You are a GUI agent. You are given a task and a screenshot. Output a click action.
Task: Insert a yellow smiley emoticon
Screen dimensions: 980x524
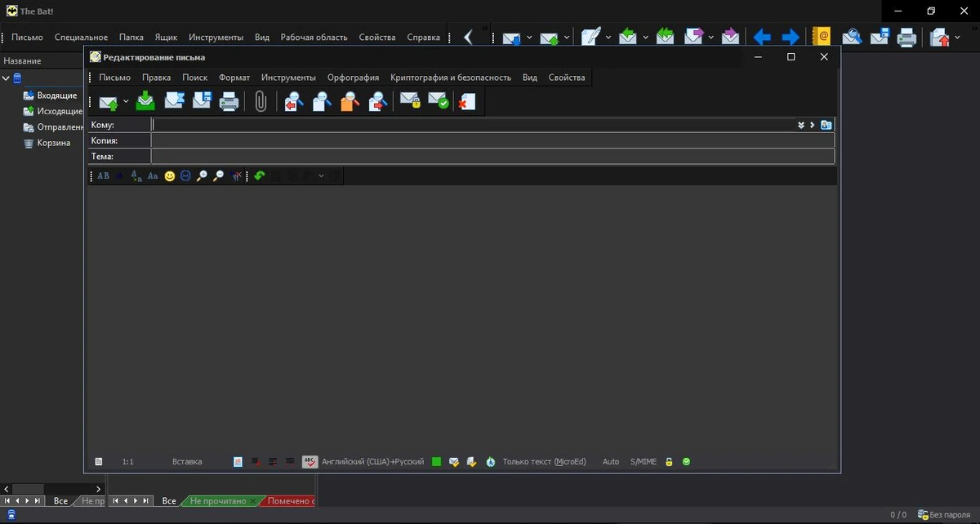170,175
